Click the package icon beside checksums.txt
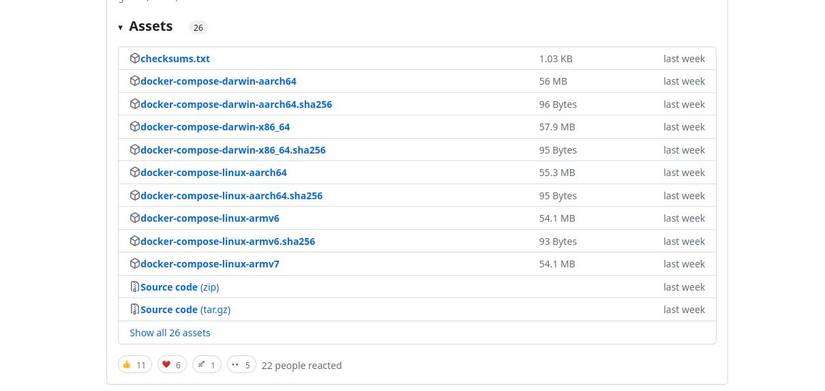Viewport: 825px width, 391px height. [x=135, y=58]
